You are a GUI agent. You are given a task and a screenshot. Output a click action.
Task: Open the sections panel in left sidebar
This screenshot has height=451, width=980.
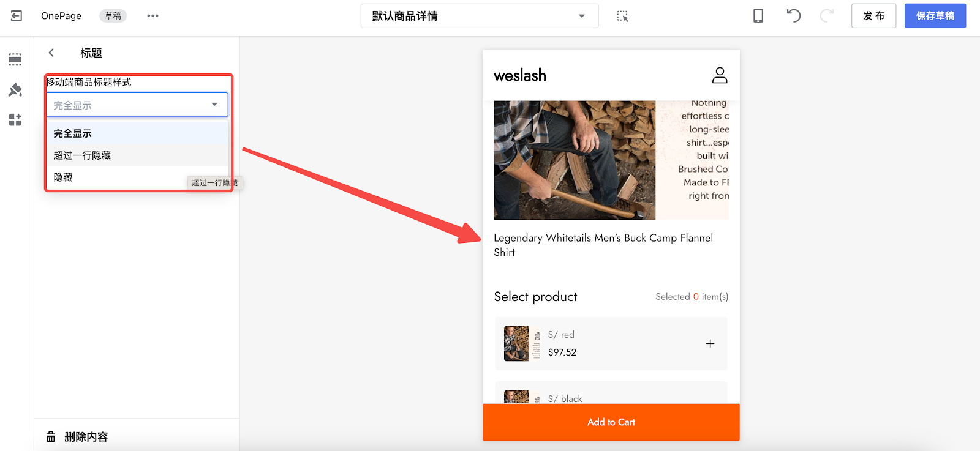click(x=15, y=59)
